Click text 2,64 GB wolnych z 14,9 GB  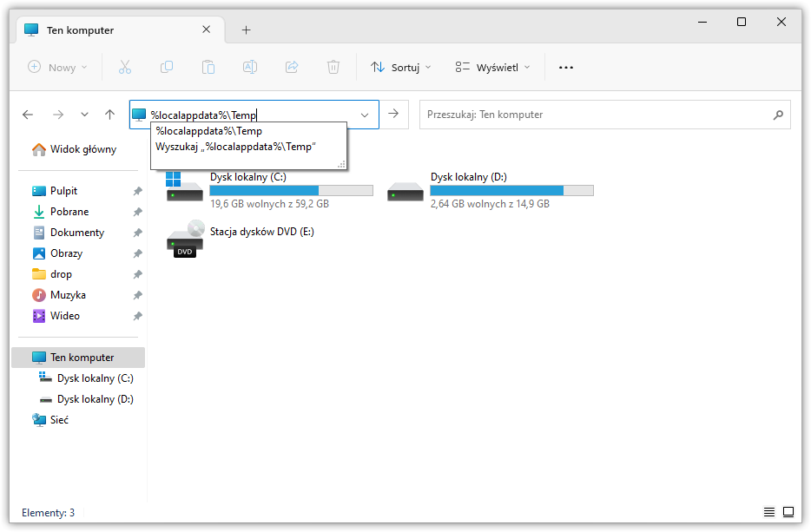click(x=490, y=204)
